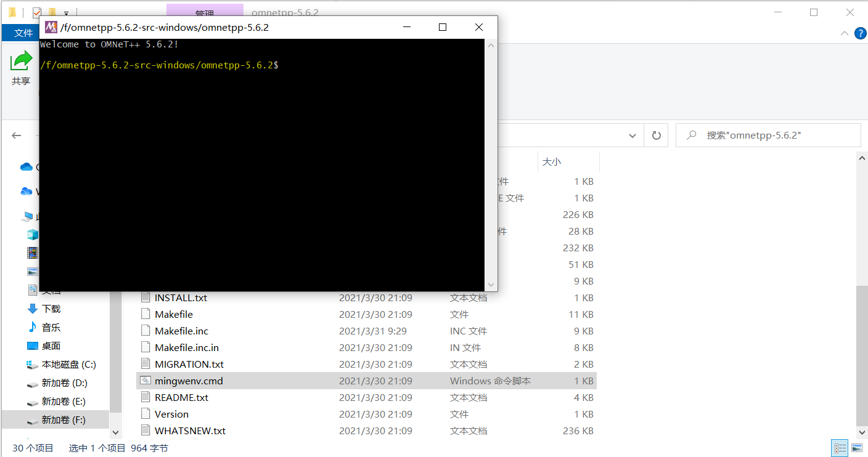
Task: Click the green 共享 share icon
Action: 20,60
